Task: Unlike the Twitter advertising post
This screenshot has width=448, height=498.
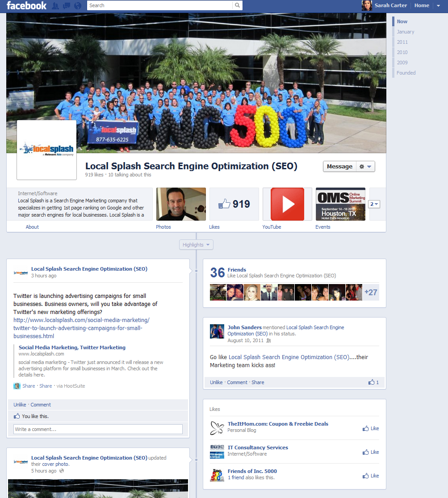Action: 19,404
